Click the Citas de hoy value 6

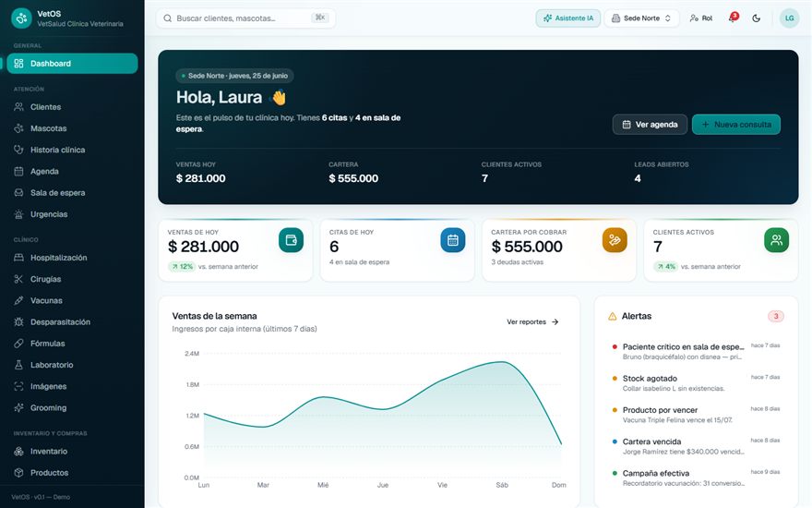[x=334, y=247]
